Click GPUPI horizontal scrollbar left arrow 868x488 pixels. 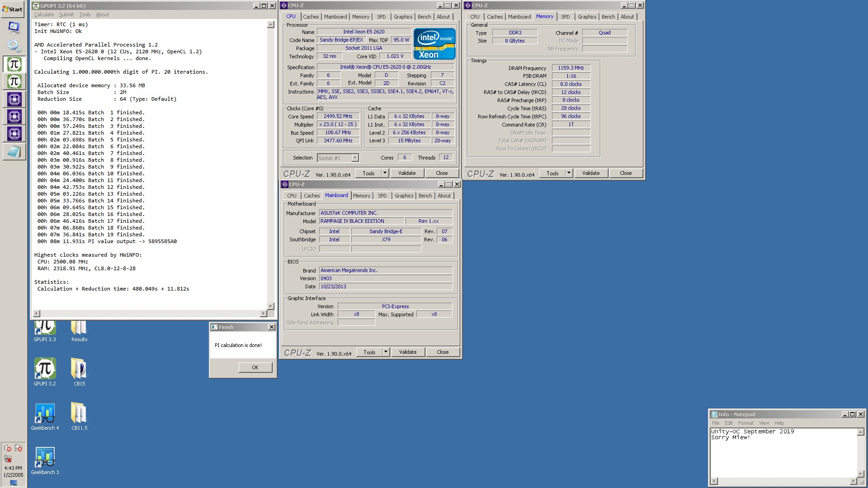pos(37,313)
